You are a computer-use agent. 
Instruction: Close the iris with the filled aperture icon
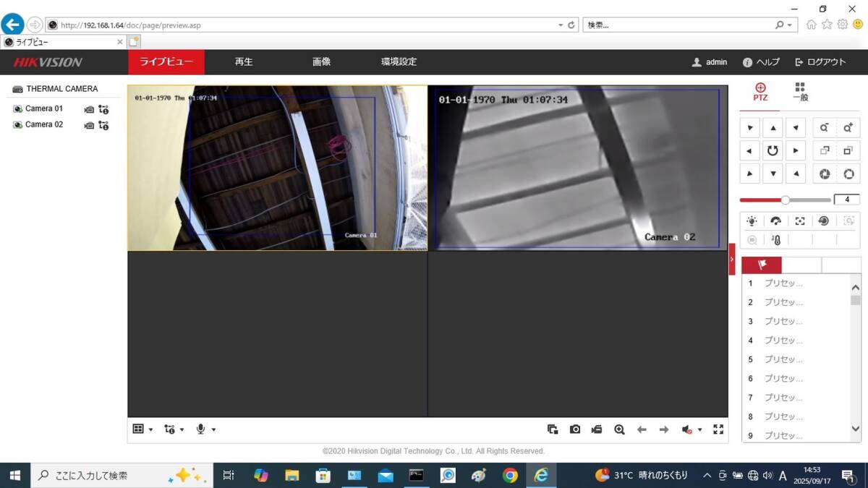[825, 174]
